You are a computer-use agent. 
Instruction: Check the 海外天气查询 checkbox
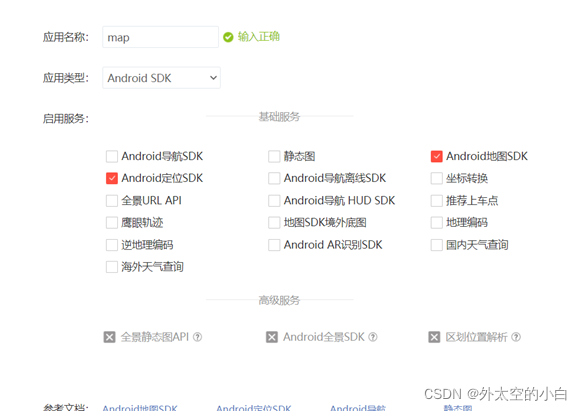pyautogui.click(x=112, y=267)
